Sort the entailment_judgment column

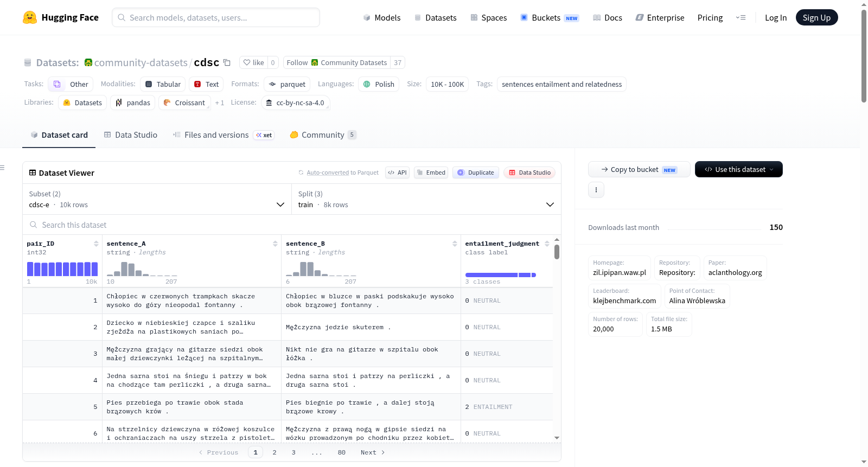click(x=547, y=244)
